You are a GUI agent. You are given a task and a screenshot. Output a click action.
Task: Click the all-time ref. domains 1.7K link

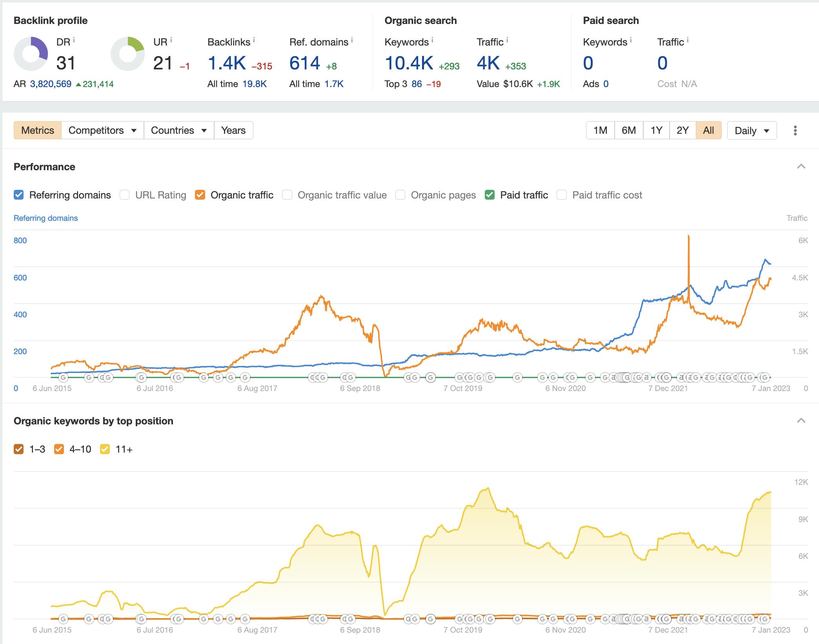pyautogui.click(x=334, y=84)
